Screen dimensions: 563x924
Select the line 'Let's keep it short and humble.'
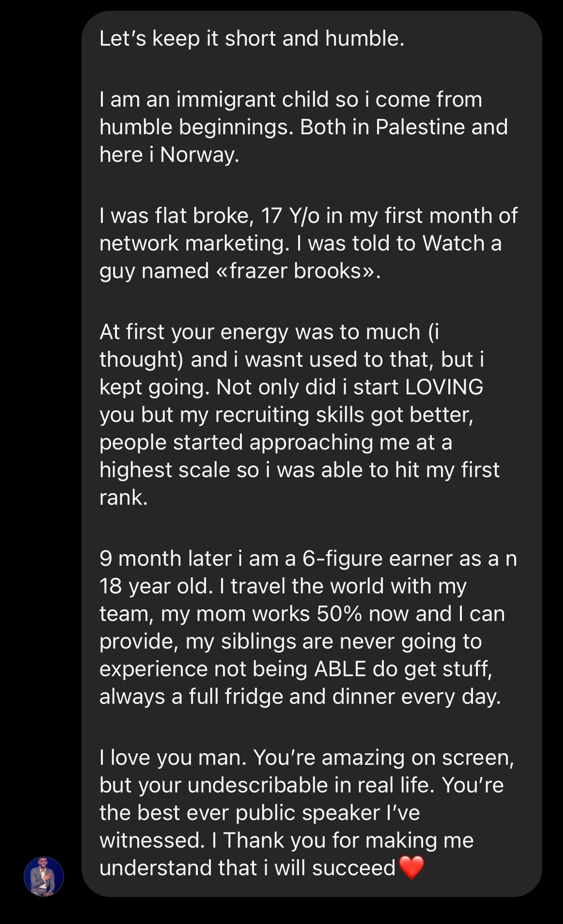[252, 39]
